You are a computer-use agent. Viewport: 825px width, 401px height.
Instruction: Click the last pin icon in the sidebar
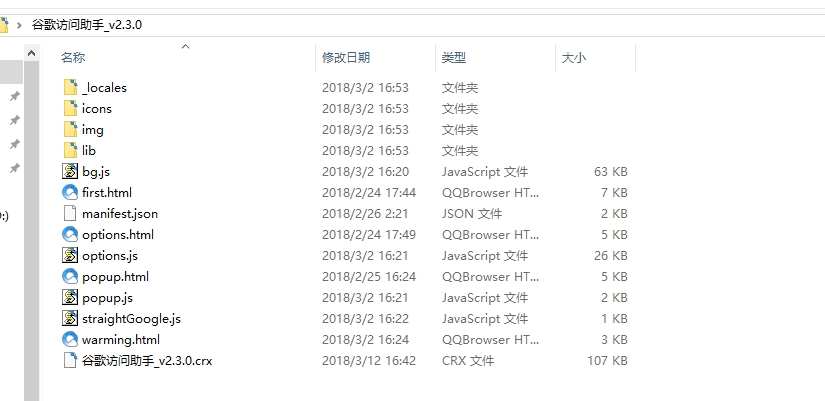[x=14, y=169]
